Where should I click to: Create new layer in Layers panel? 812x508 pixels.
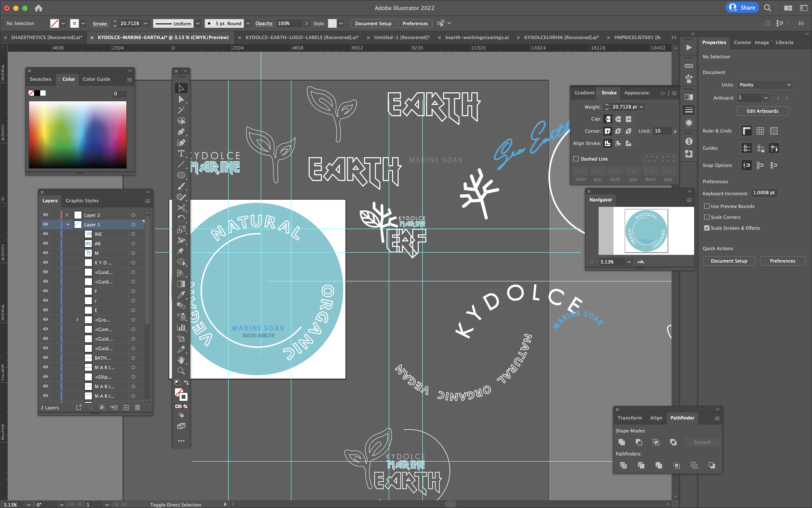click(x=126, y=407)
